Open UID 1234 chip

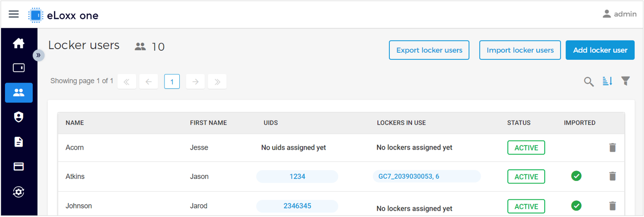tap(297, 176)
